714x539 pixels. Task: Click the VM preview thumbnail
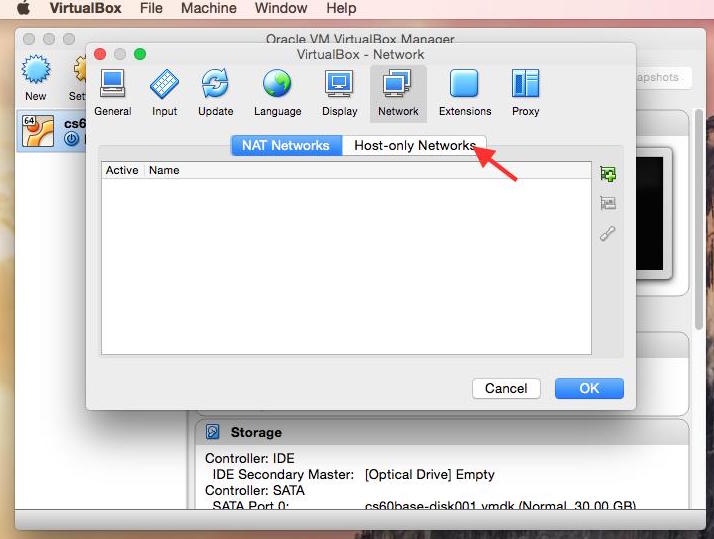click(653, 213)
